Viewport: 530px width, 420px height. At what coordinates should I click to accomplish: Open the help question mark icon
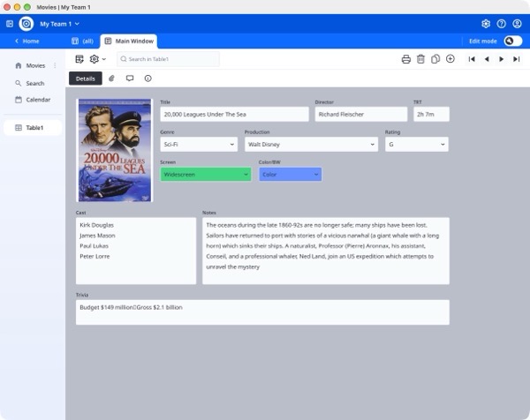[501, 24]
